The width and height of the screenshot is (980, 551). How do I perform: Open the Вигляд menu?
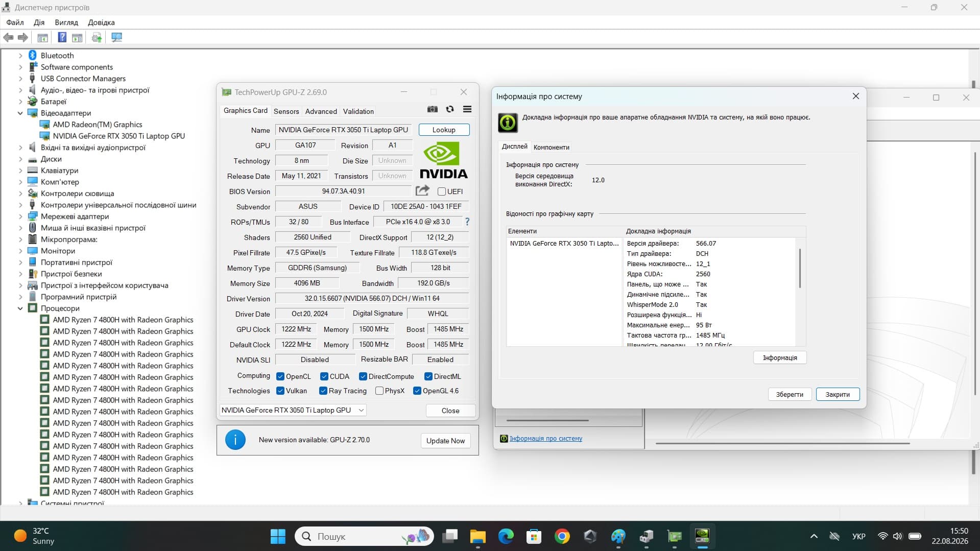tap(66, 22)
